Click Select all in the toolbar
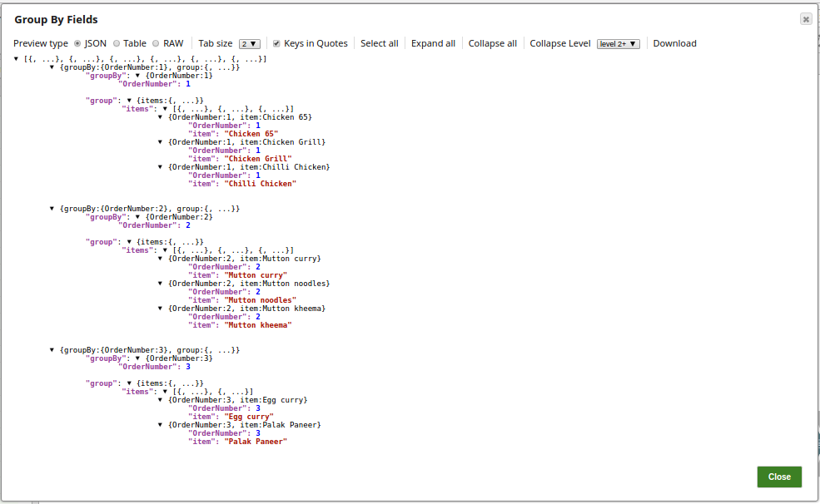 tap(379, 43)
